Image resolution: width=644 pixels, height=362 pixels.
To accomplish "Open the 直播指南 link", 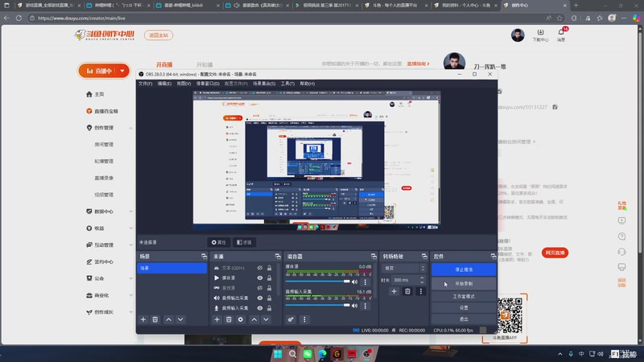I will click(x=418, y=64).
